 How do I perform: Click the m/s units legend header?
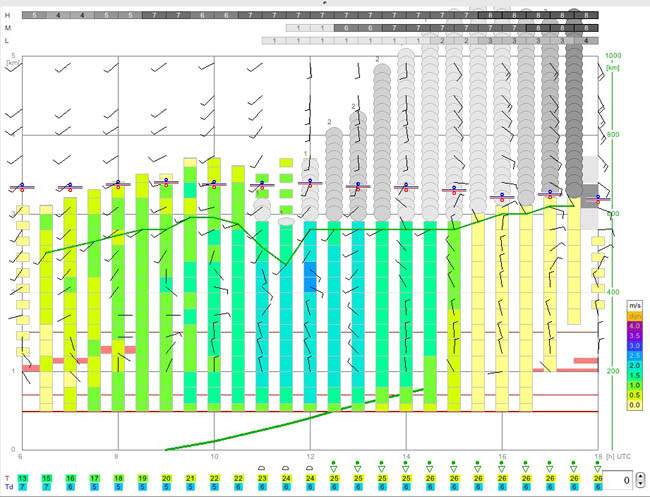634,304
